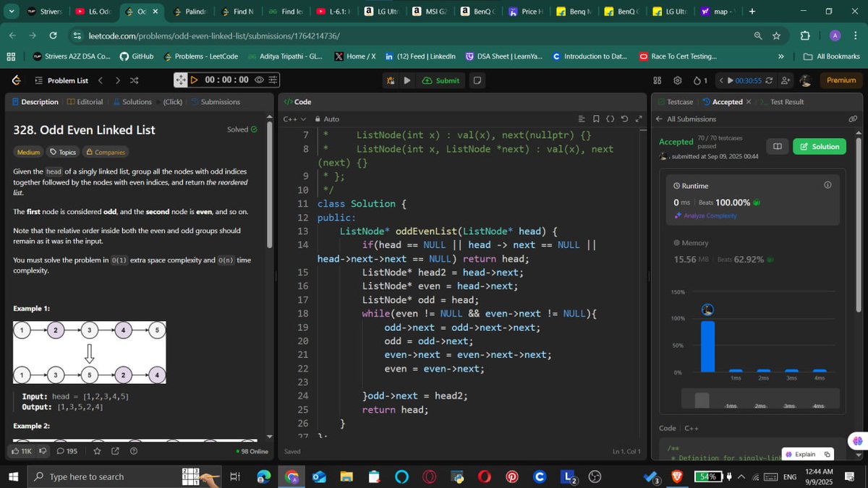
Task: Open the profile avatar menu
Action: pyautogui.click(x=807, y=80)
